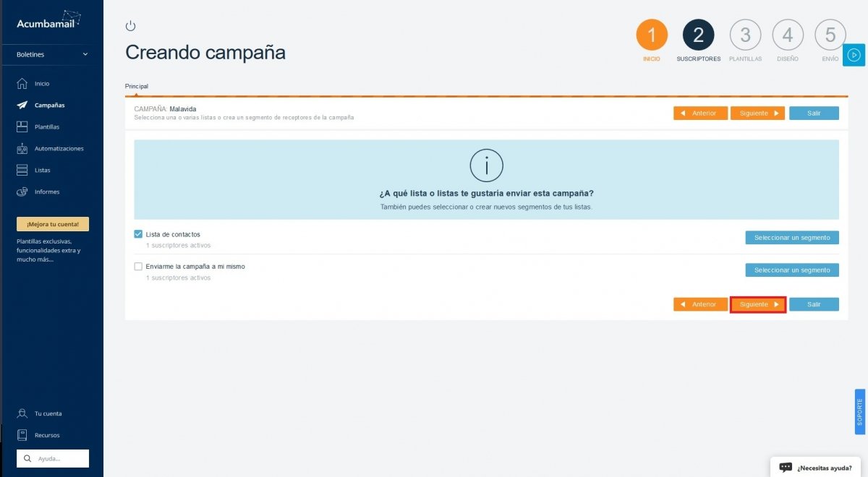Click the search magnifier icon in Ayuda box
This screenshot has width=868, height=477.
click(27, 458)
